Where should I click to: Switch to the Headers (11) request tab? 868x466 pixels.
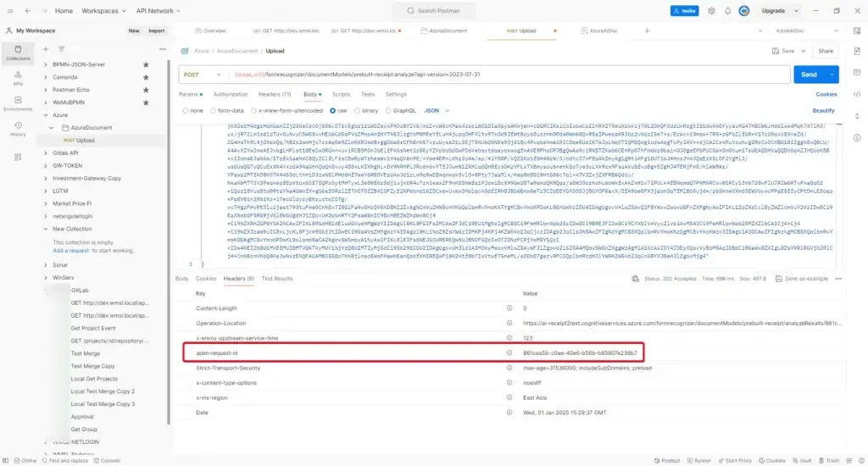pyautogui.click(x=275, y=95)
